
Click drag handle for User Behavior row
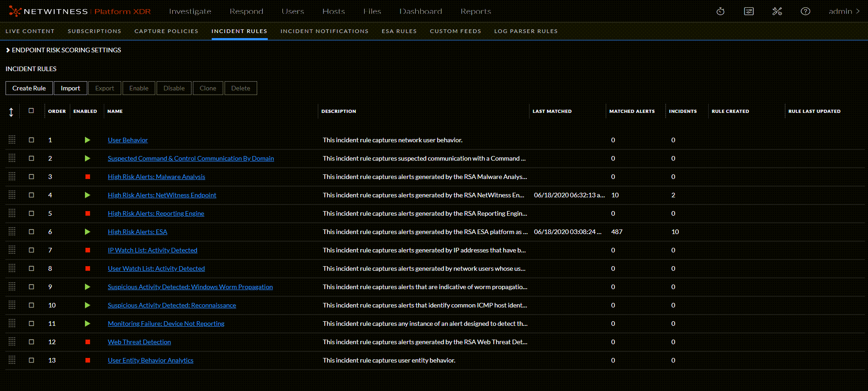pos(12,140)
